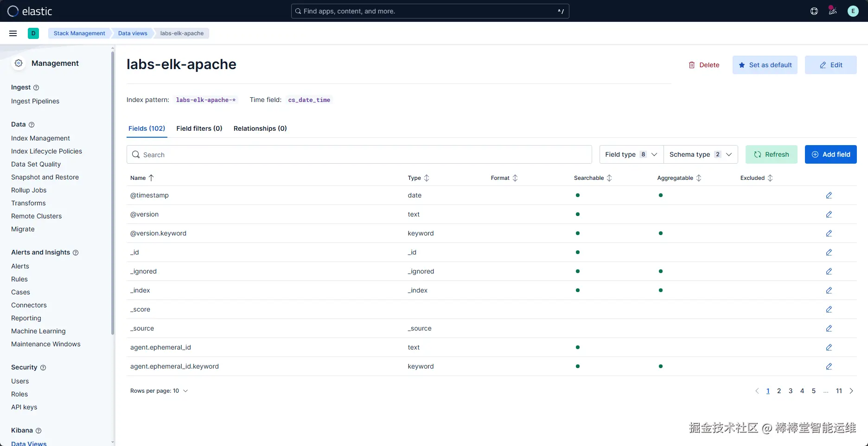Image resolution: width=868 pixels, height=446 pixels.
Task: Click the fields Search box
Action: [359, 154]
